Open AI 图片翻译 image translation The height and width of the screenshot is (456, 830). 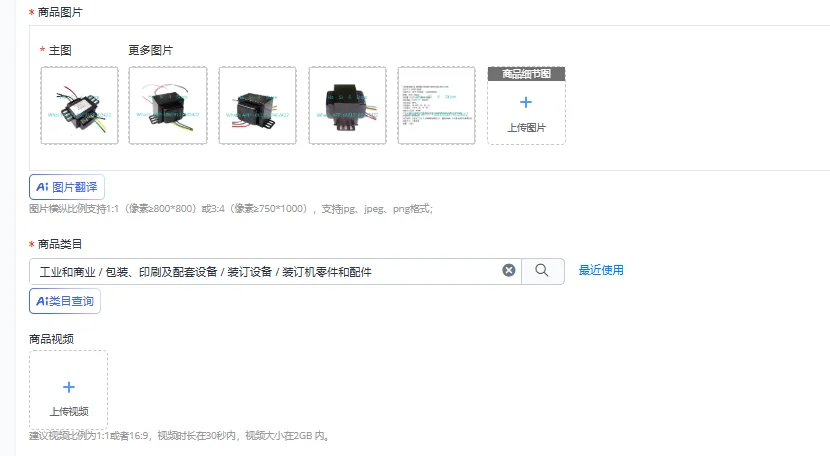coord(67,187)
